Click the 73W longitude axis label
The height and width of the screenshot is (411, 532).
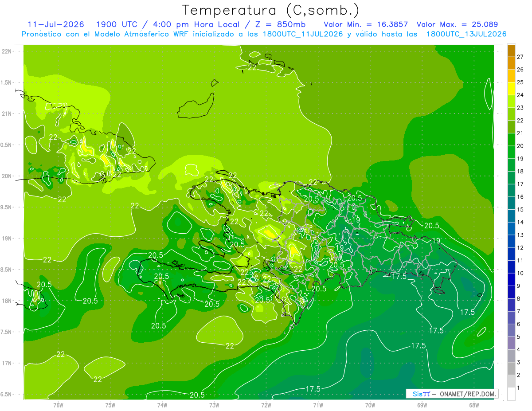[214, 405]
